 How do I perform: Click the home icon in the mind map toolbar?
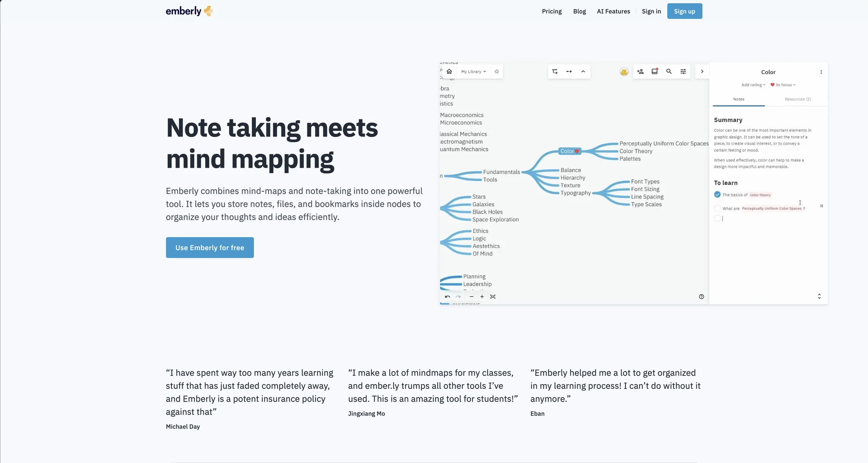tap(449, 71)
